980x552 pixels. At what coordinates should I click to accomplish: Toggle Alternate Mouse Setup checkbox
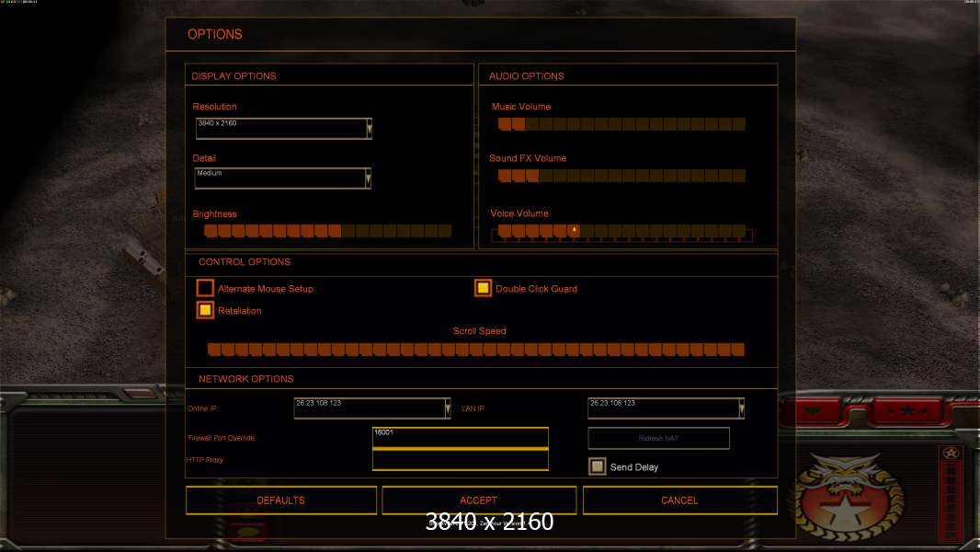coord(205,288)
